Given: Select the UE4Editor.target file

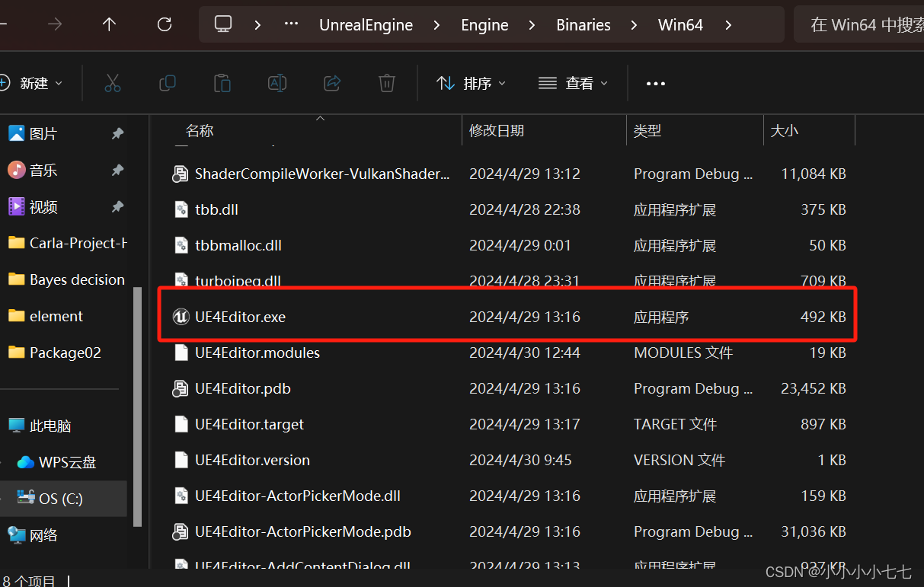Looking at the screenshot, I should 508,424.
